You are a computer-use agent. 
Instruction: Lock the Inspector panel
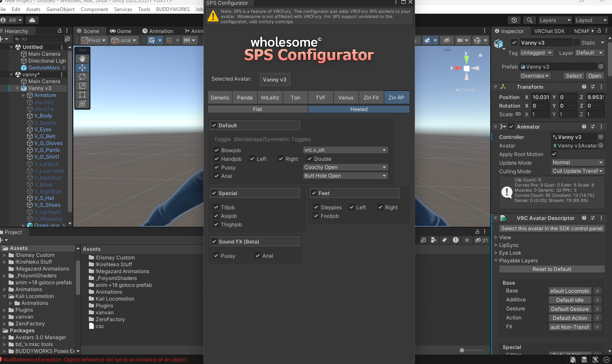(599, 31)
